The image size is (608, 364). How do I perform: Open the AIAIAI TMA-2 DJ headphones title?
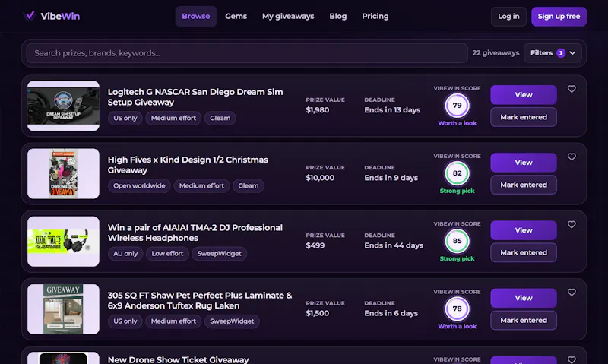pyautogui.click(x=195, y=233)
